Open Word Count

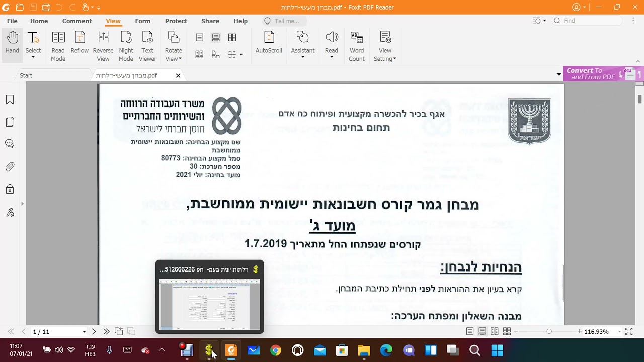point(357,45)
